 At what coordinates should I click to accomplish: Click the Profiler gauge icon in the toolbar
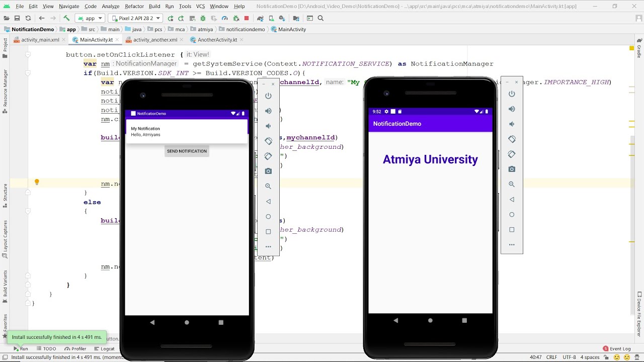224,18
